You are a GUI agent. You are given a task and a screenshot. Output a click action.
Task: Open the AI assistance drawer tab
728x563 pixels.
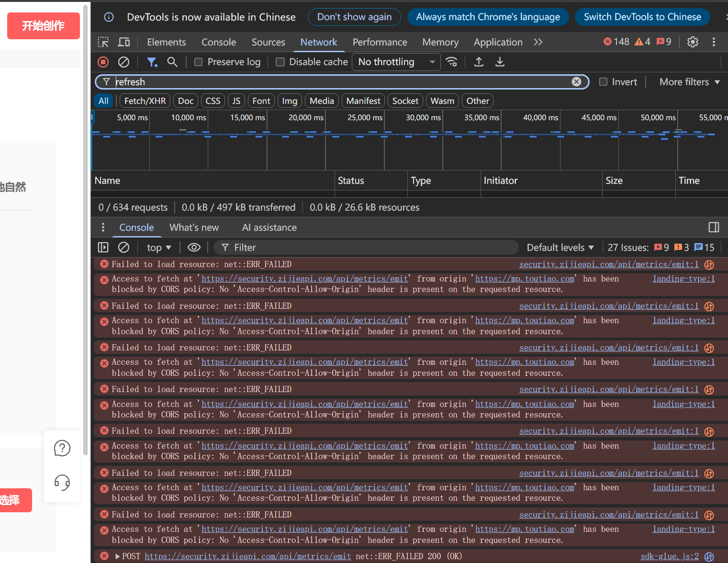coord(269,227)
